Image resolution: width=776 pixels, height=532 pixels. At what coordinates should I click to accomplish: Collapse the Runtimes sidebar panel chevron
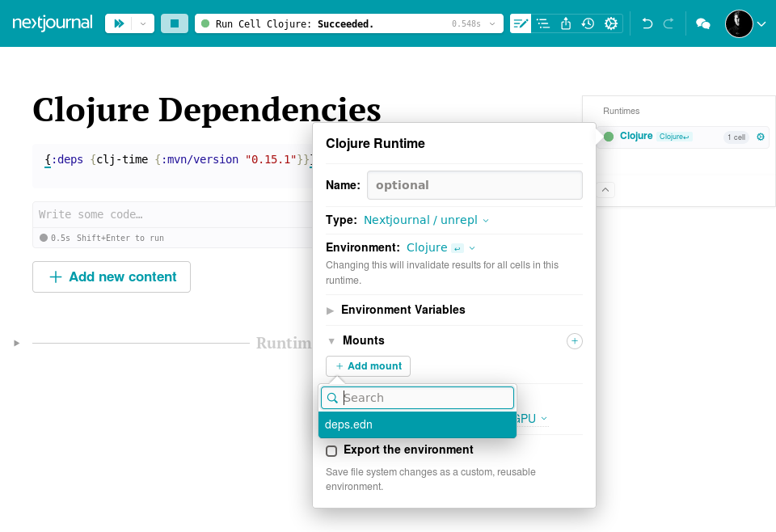click(x=605, y=190)
